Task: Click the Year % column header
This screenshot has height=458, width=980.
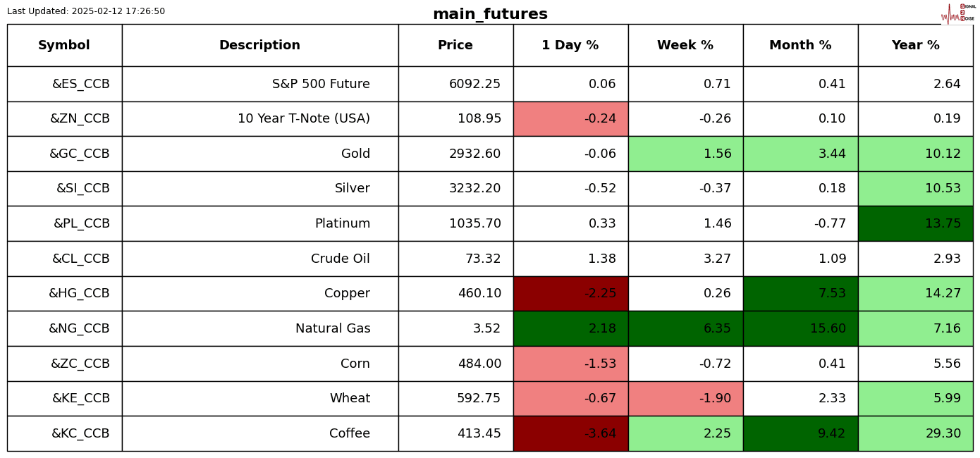Action: (x=915, y=45)
